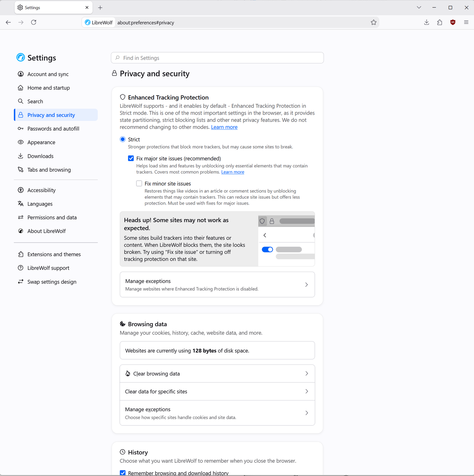Click Learn more link in tracking protection description
The width and height of the screenshot is (474, 476).
[224, 127]
